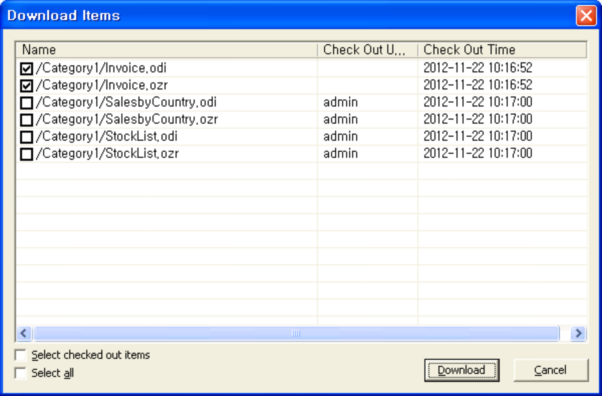This screenshot has width=602, height=396.
Task: Click the horizontal scrollbar right arrow
Action: pyautogui.click(x=578, y=333)
